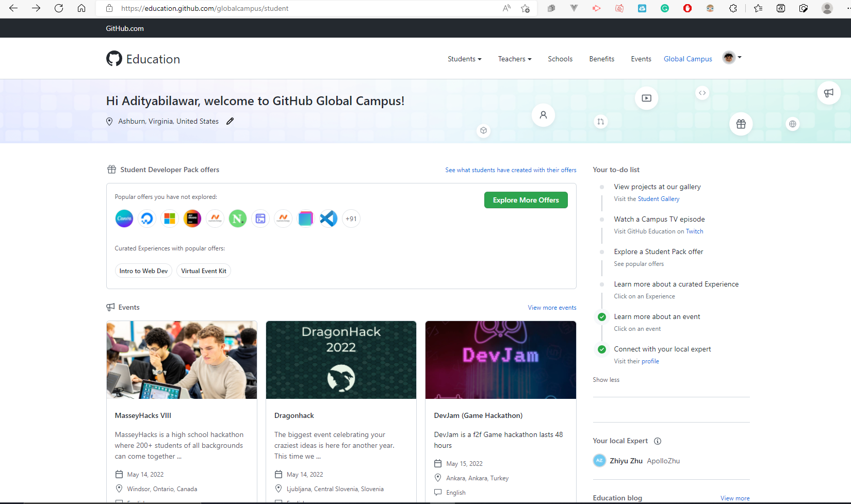Screen dimensions: 851x504
Task: Add this page to favorites star icon
Action: tap(525, 8)
